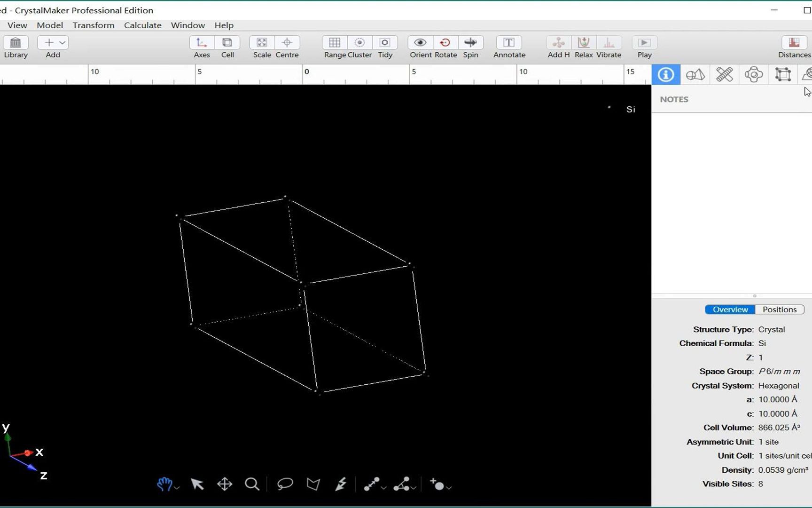Choose the lasso selection tool

tap(284, 484)
